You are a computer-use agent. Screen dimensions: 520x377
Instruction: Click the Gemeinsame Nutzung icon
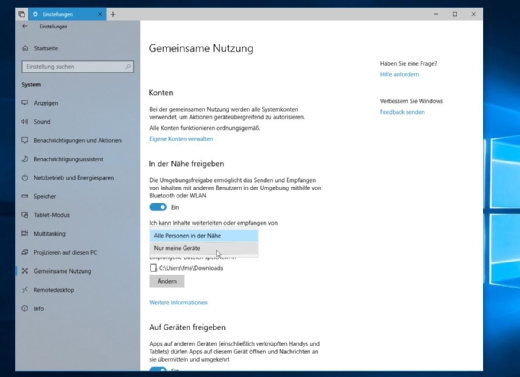tap(25, 271)
